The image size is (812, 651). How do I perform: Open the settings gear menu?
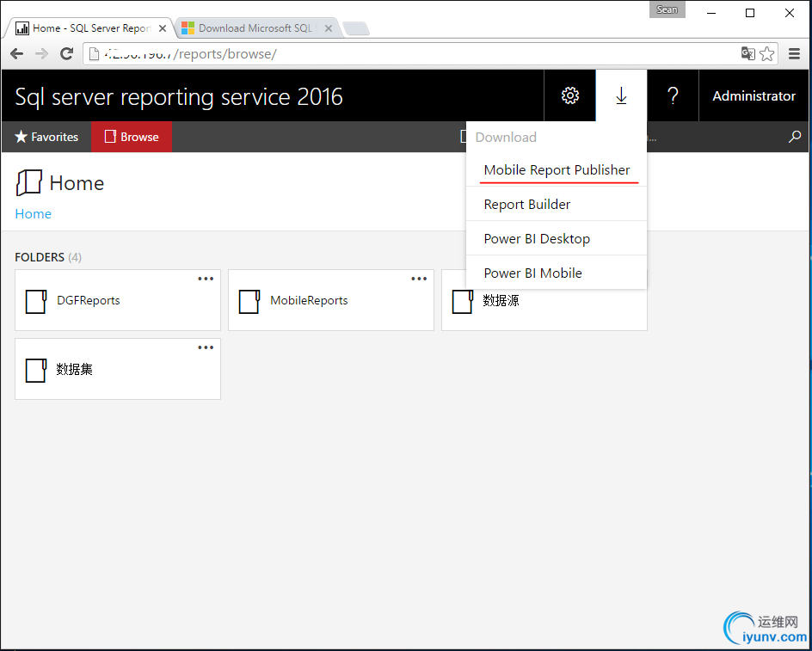click(569, 95)
